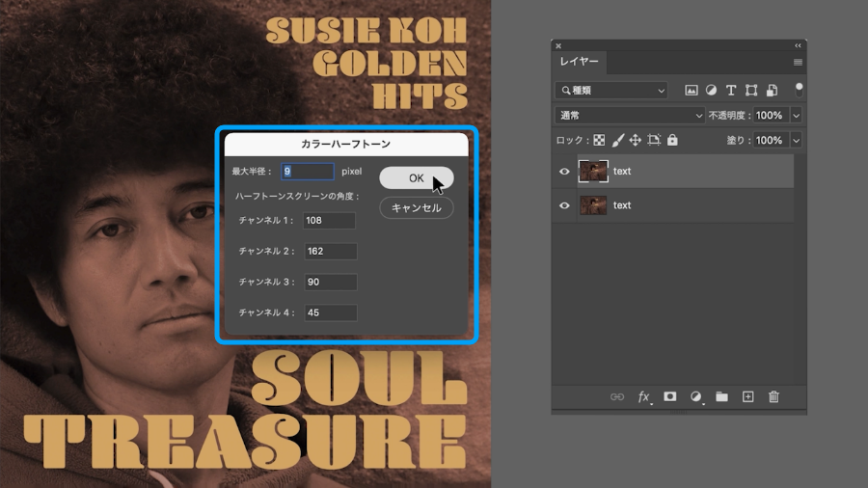Confirm Color Halftone dialog with OK
The height and width of the screenshot is (488, 868).
(417, 177)
